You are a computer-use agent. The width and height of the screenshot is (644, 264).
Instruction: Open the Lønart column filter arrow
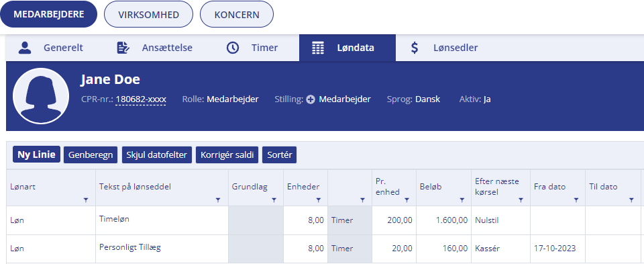[86, 200]
